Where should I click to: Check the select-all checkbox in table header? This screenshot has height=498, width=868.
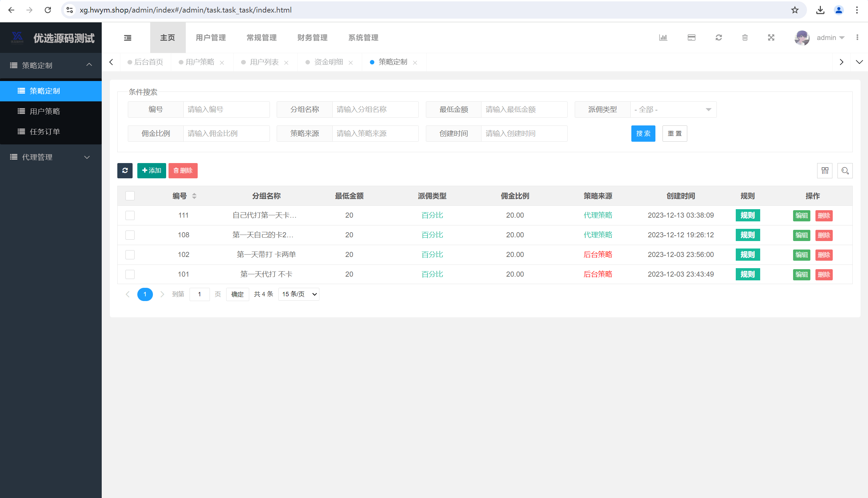click(x=130, y=196)
